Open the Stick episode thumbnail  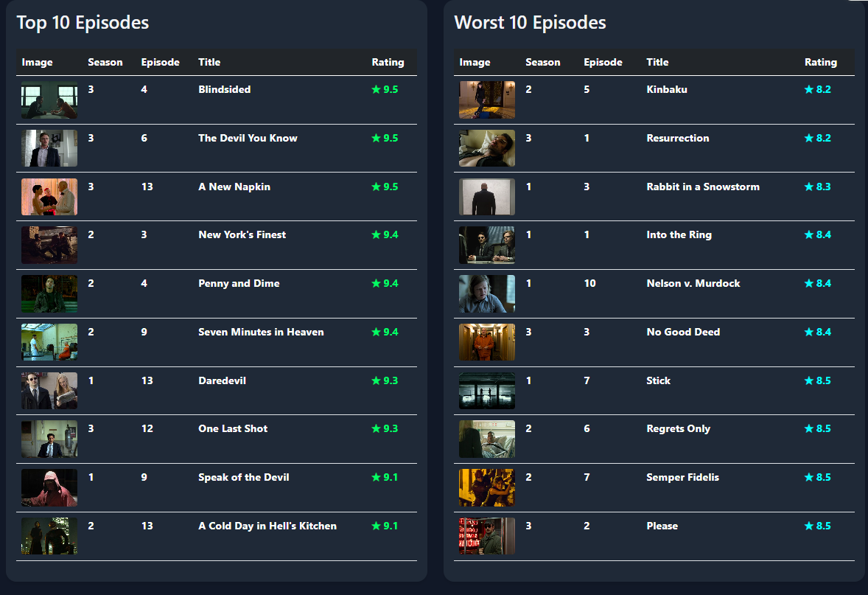click(487, 391)
